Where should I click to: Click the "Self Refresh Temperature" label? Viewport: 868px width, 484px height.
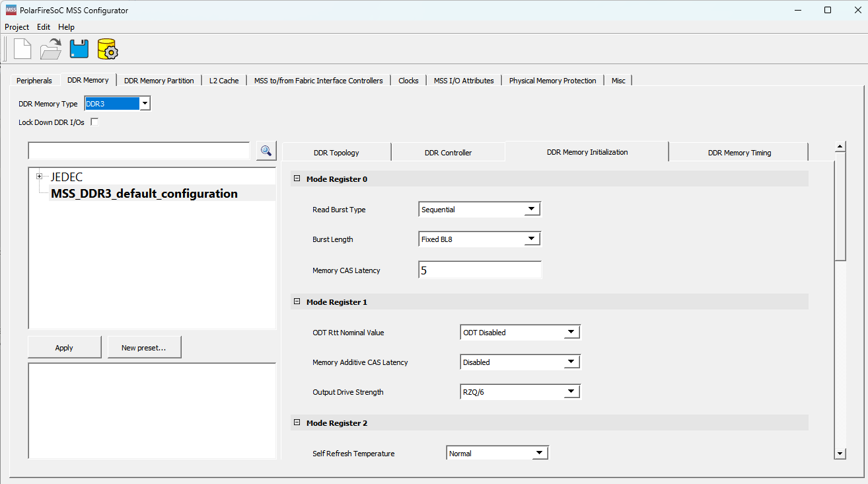coord(353,454)
